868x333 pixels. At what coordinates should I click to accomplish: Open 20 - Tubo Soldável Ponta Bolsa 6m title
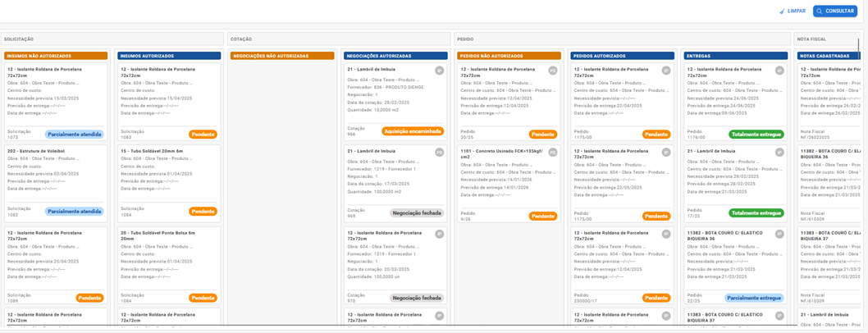[x=158, y=236]
